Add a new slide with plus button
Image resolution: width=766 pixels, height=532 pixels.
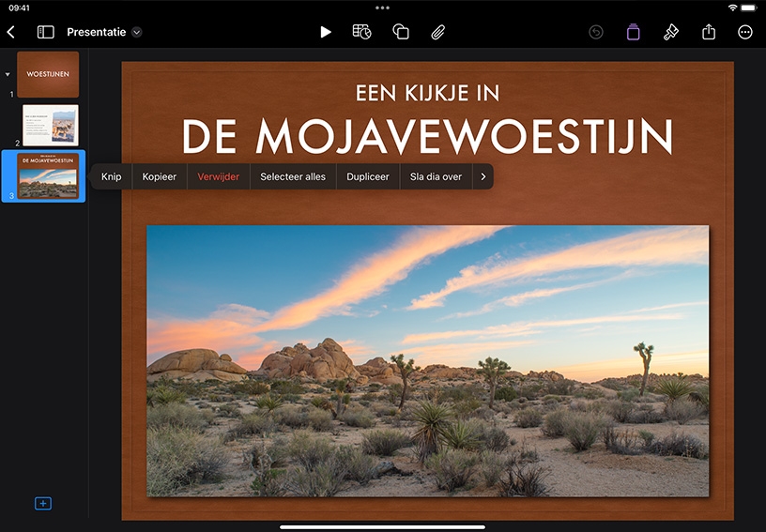click(x=43, y=503)
